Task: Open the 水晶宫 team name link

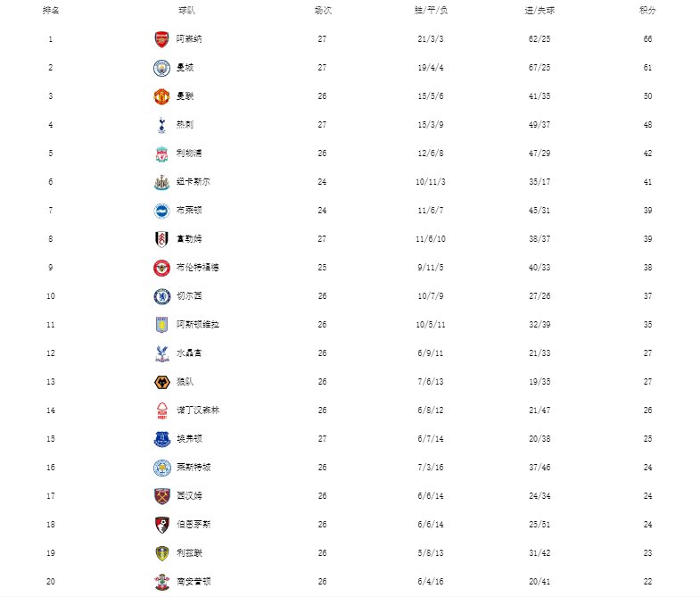Action: click(189, 353)
